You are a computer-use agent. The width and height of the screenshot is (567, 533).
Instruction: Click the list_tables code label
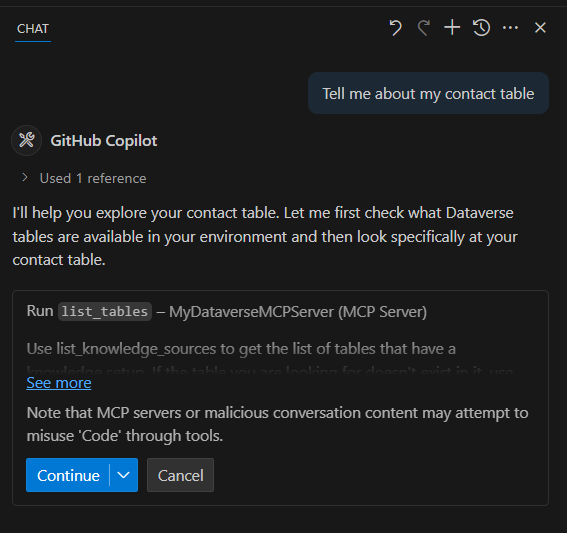pos(105,311)
